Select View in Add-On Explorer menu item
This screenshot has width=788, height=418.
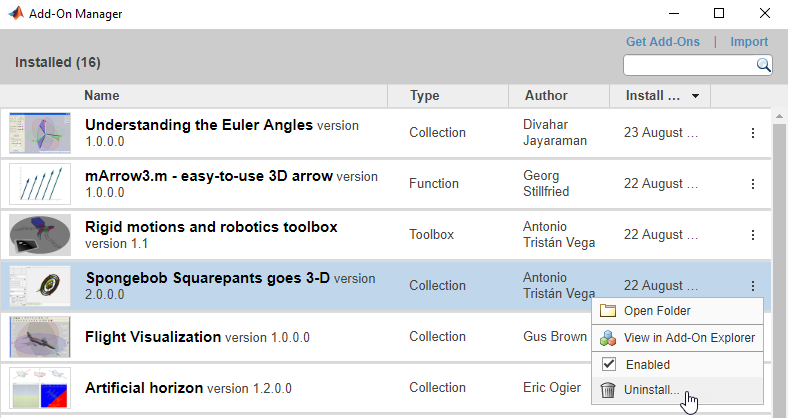click(x=688, y=338)
